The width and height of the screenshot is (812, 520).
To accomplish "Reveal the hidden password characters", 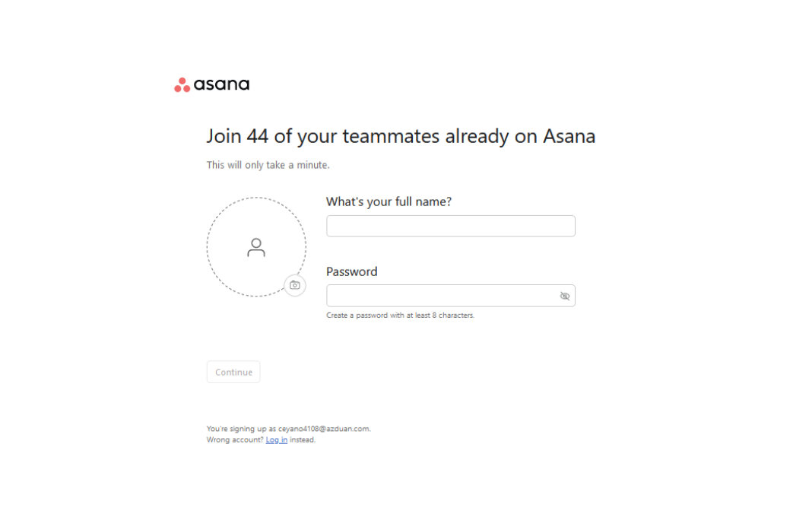I will [x=565, y=296].
